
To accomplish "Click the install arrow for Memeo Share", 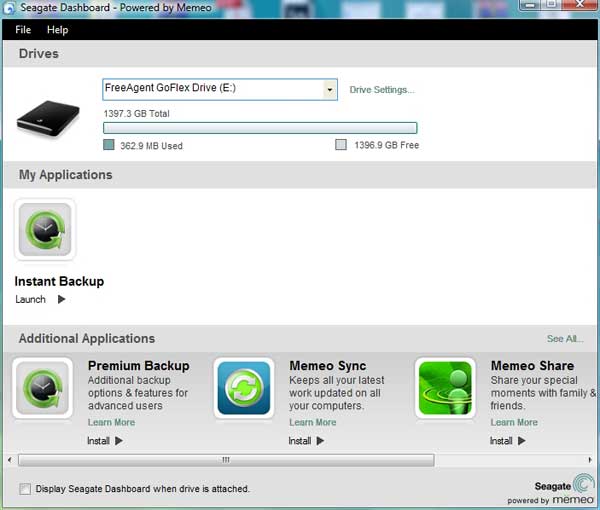I will point(522,441).
